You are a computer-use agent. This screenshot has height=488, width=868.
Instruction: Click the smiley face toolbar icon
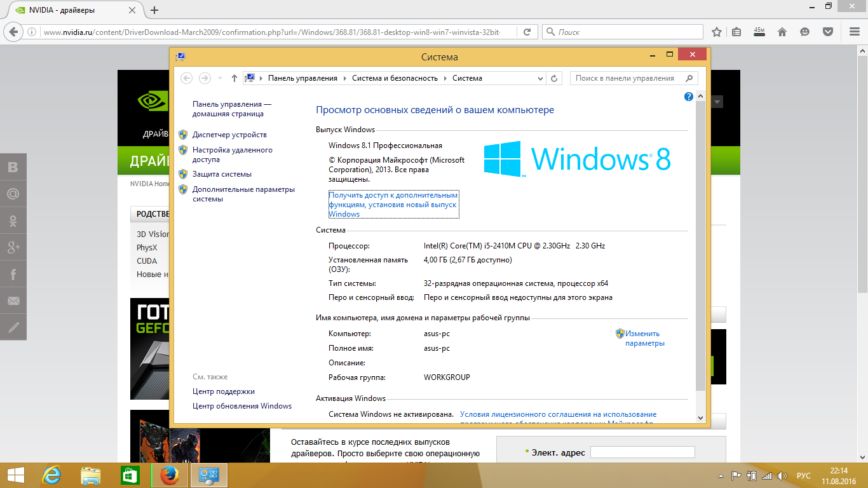805,32
